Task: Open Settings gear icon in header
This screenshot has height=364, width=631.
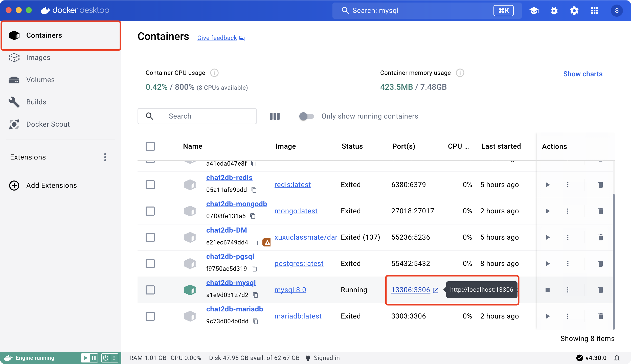Action: click(x=574, y=11)
